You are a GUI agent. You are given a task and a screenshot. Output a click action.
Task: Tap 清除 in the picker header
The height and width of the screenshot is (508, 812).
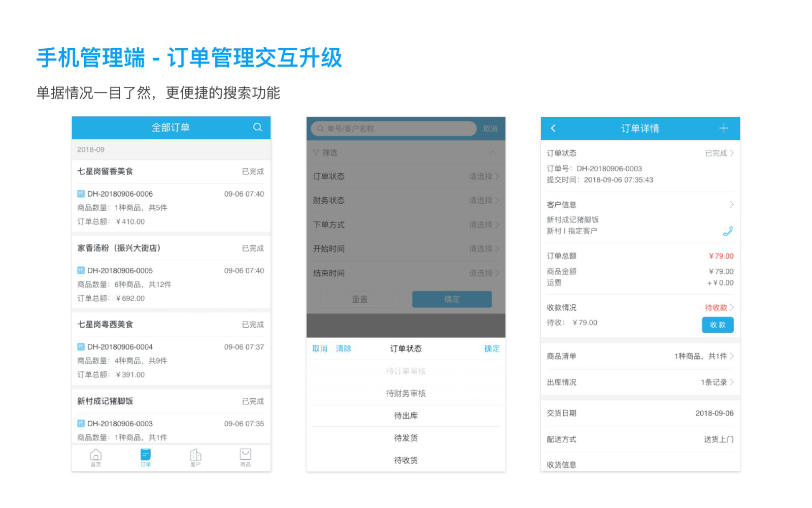pos(344,349)
